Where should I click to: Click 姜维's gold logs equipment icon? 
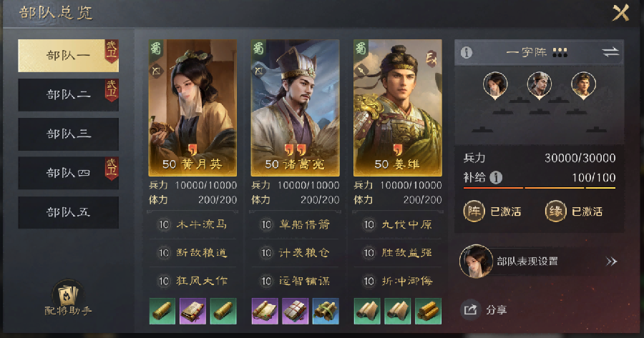coord(429,311)
